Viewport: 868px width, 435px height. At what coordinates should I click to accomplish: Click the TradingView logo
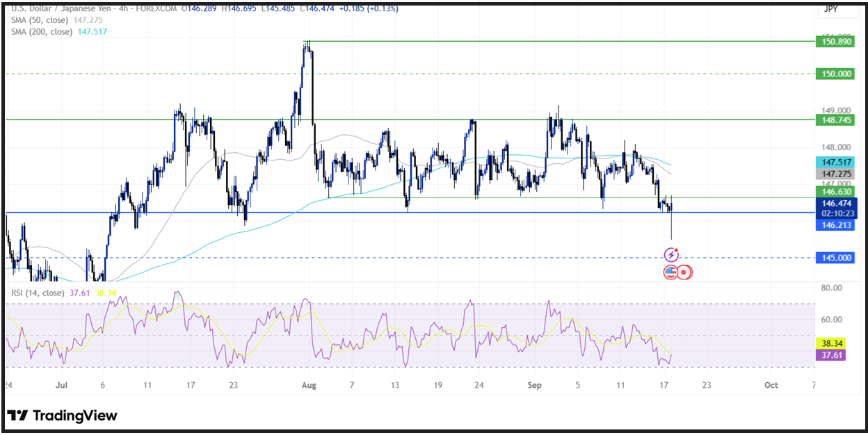coord(63,416)
